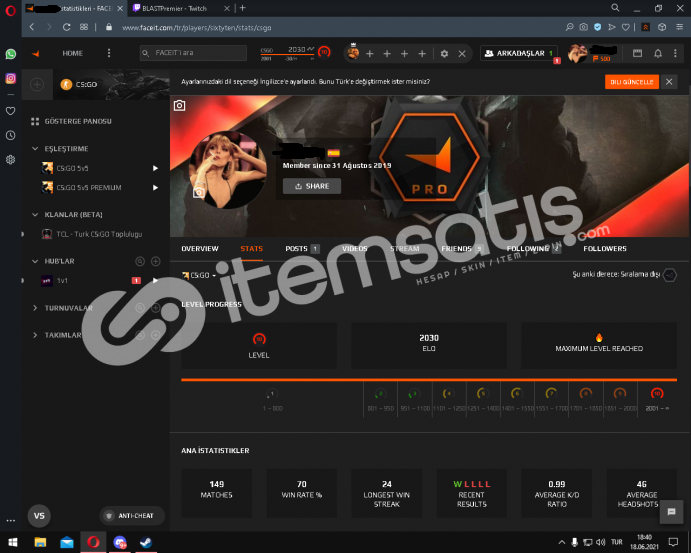The image size is (691, 553).
Task: Click the level 10 marker on progress bar
Action: point(657,393)
